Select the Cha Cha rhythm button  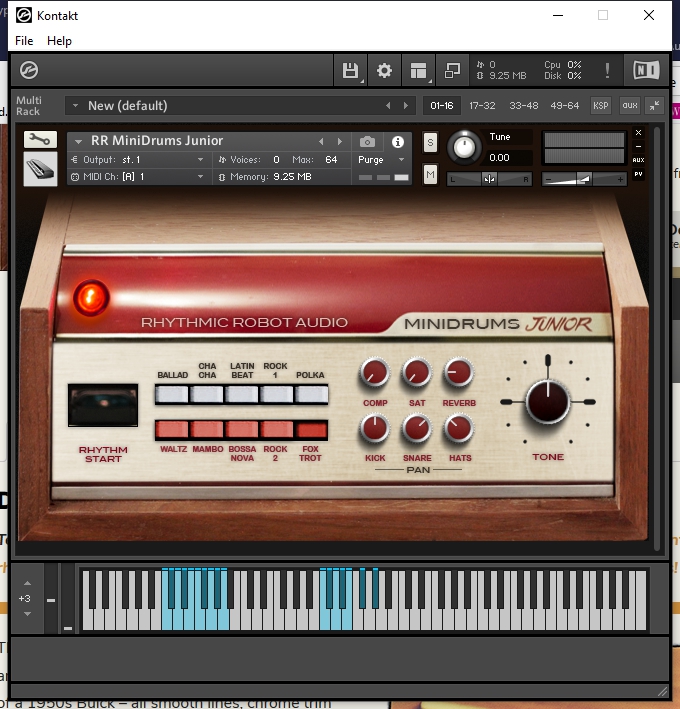(207, 394)
